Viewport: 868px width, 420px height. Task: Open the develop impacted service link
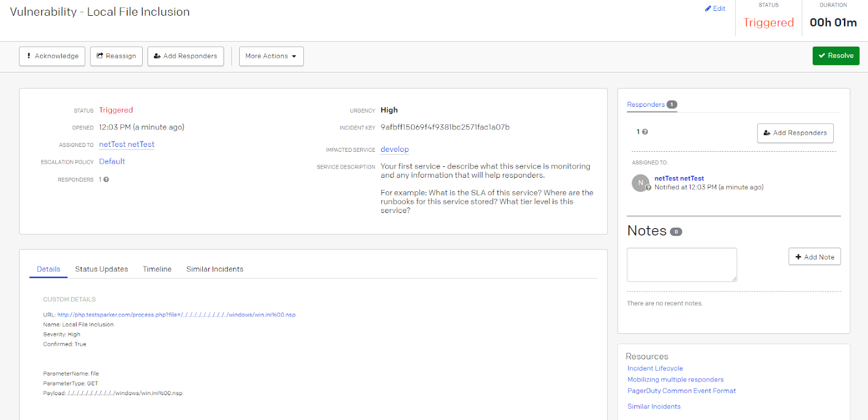[394, 150]
